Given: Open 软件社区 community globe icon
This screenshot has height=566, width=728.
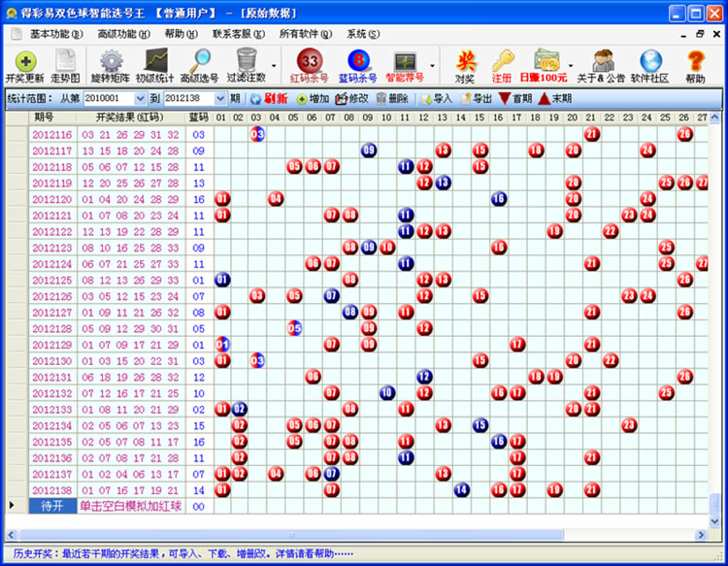Looking at the screenshot, I should pos(650,66).
